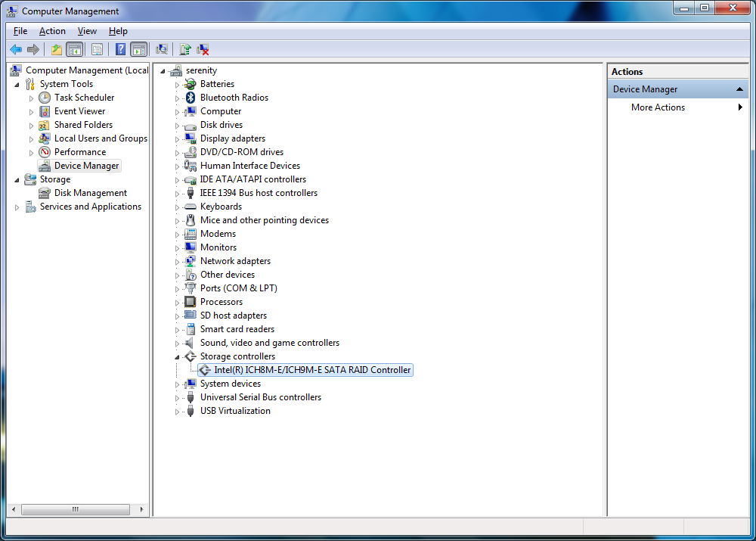Screen dimensions: 756x541
Task: Expand Services and Applications node
Action: (17, 207)
